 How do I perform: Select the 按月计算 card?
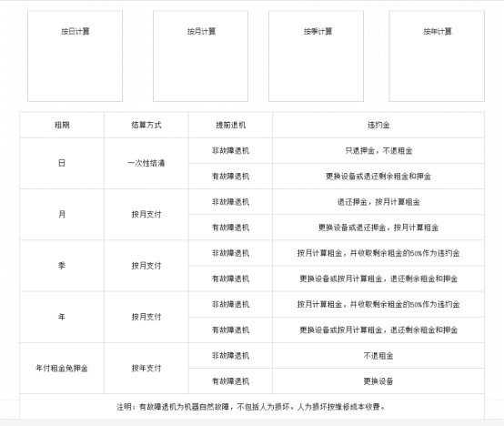click(200, 56)
